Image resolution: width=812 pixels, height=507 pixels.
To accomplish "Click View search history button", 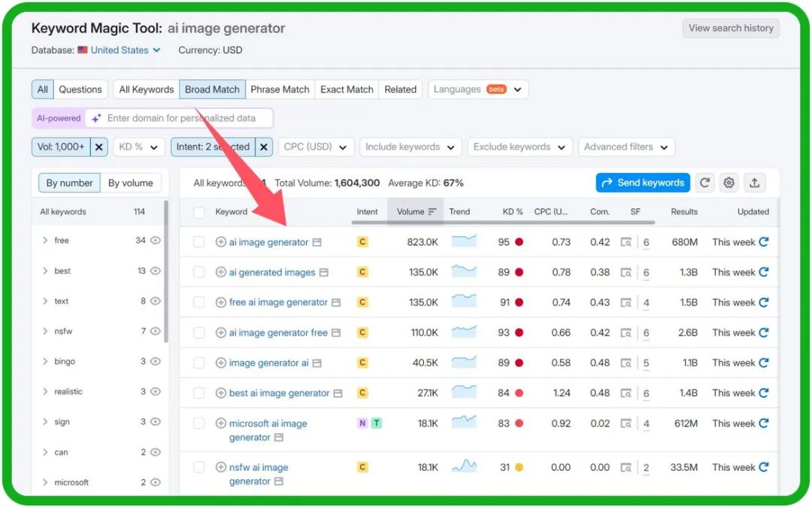I will pos(731,29).
